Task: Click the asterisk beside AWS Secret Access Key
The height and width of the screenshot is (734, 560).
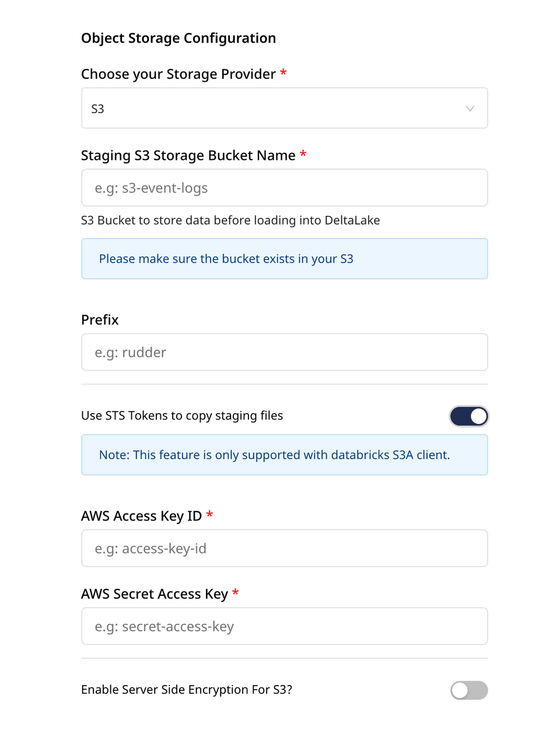Action: click(235, 593)
